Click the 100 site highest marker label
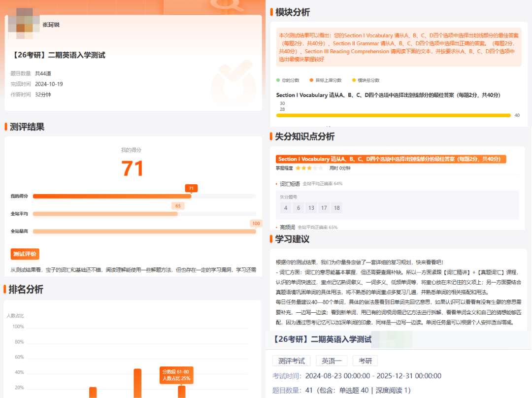 (256, 223)
